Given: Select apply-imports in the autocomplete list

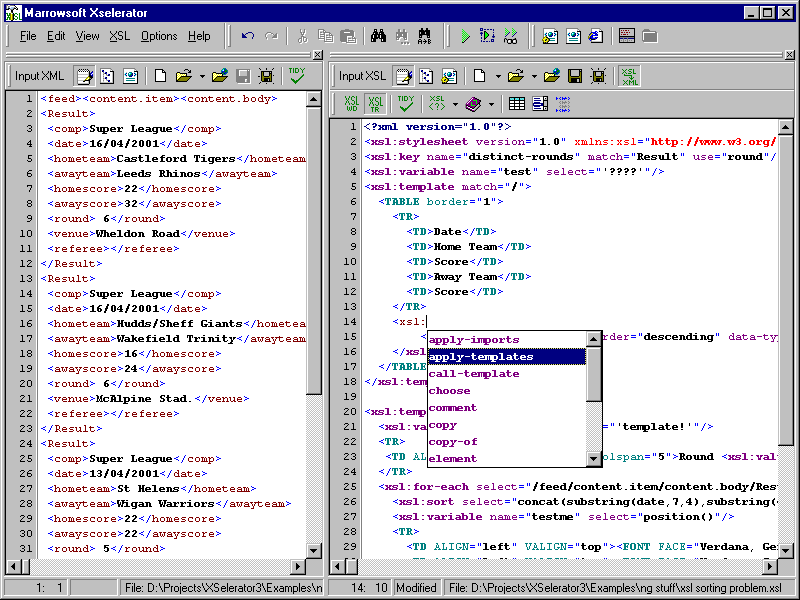Looking at the screenshot, I should point(507,340).
